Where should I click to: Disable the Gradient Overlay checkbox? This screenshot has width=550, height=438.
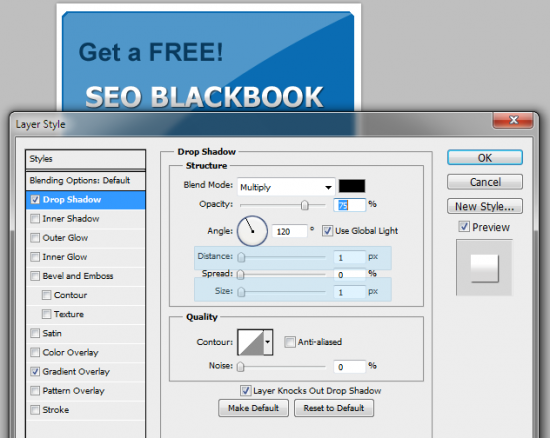coord(35,371)
